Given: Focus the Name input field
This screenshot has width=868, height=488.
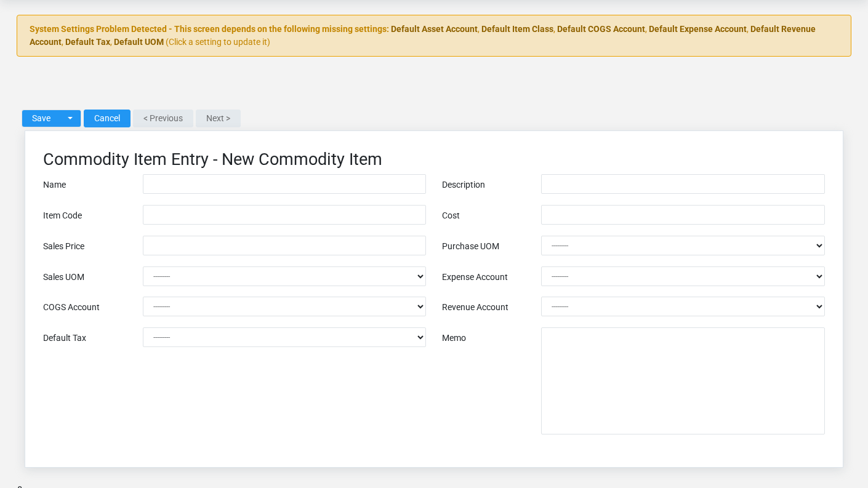Looking at the screenshot, I should coord(284,184).
